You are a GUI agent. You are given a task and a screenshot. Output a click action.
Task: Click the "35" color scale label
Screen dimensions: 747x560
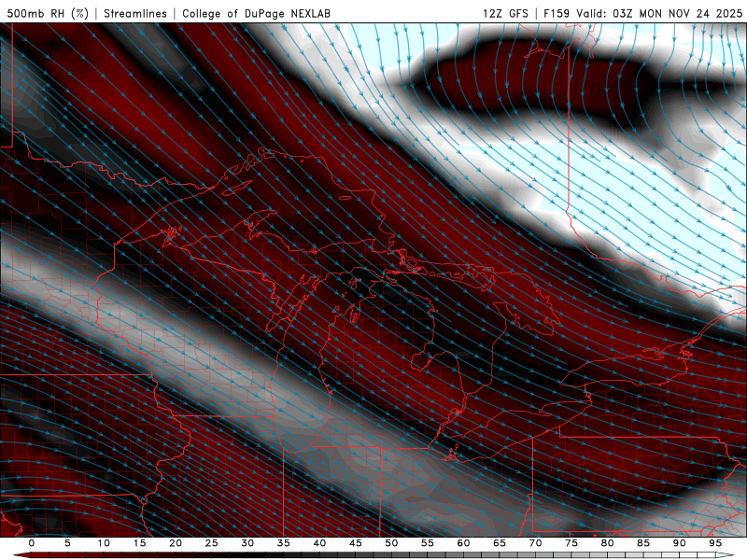284,543
